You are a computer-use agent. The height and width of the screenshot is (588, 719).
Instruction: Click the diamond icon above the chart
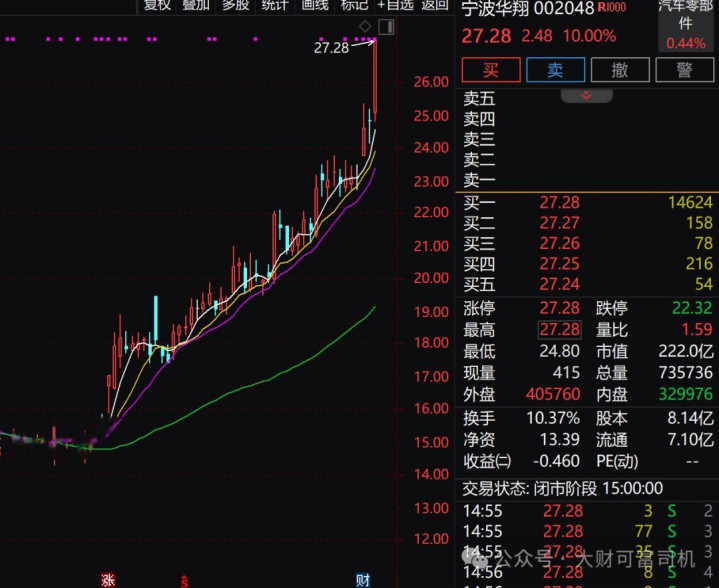(x=365, y=27)
